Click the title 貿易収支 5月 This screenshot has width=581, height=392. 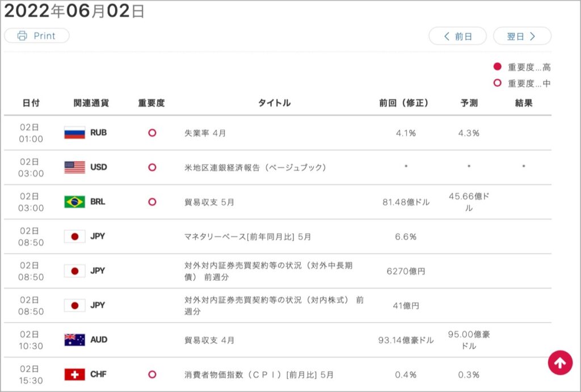209,203
